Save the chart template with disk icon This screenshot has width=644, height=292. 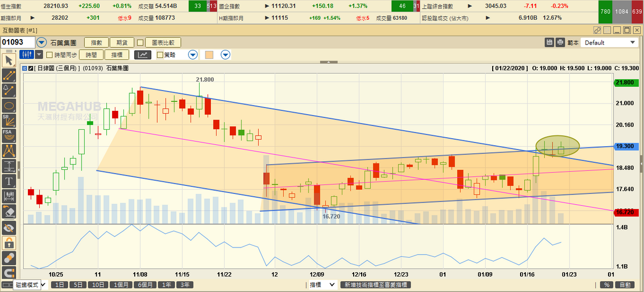coord(550,42)
